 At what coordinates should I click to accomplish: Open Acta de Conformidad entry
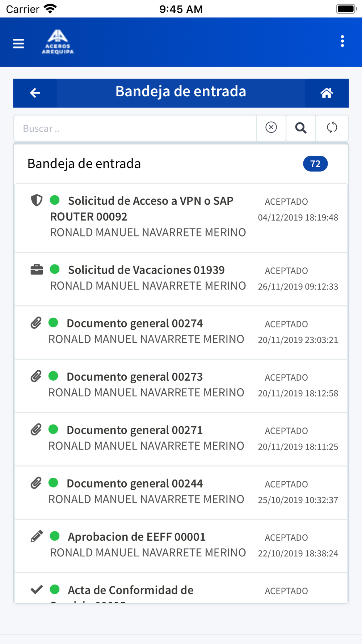tap(181, 588)
